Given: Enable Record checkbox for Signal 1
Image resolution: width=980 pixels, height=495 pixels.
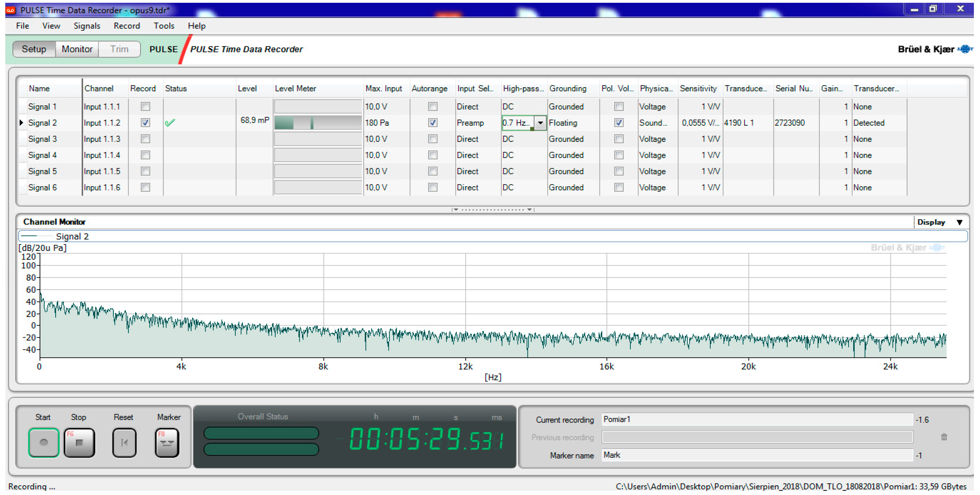Looking at the screenshot, I should coord(145,107).
